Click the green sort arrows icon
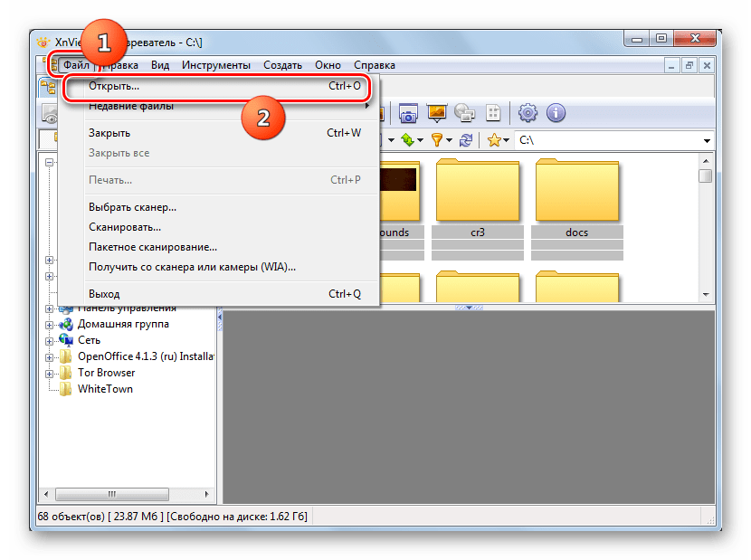This screenshot has width=751, height=560. point(407,140)
